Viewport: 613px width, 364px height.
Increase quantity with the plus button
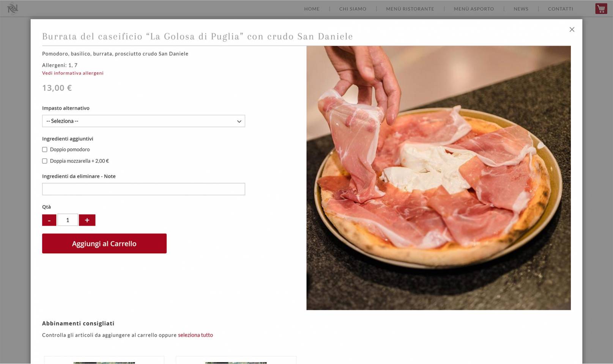tap(87, 220)
